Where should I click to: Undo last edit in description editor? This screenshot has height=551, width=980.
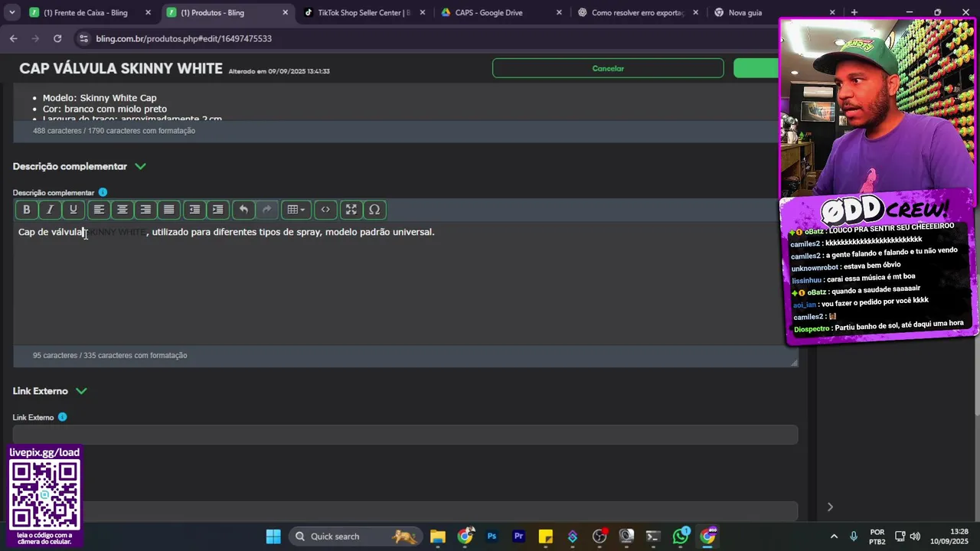[x=243, y=210]
